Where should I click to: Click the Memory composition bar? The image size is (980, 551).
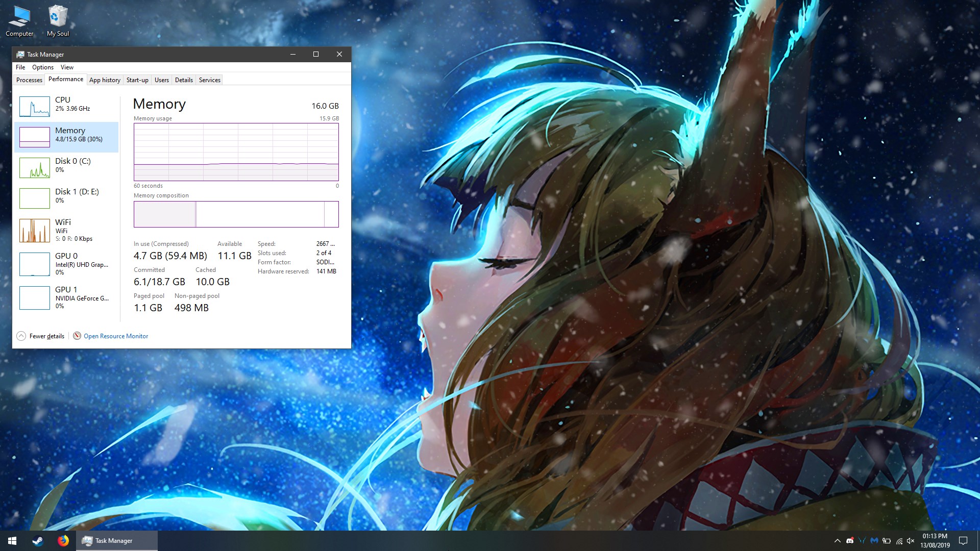tap(236, 214)
